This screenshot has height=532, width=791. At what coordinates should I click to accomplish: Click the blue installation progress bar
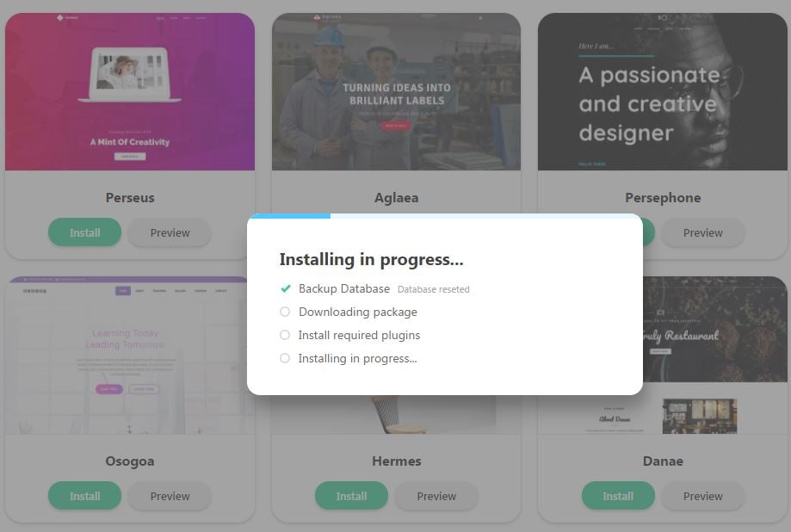point(290,216)
